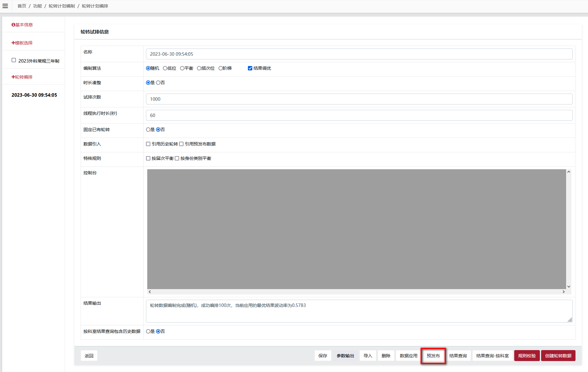Check the 2023外科常规三年制 template checkbox
The image size is (588, 372).
pos(14,60)
